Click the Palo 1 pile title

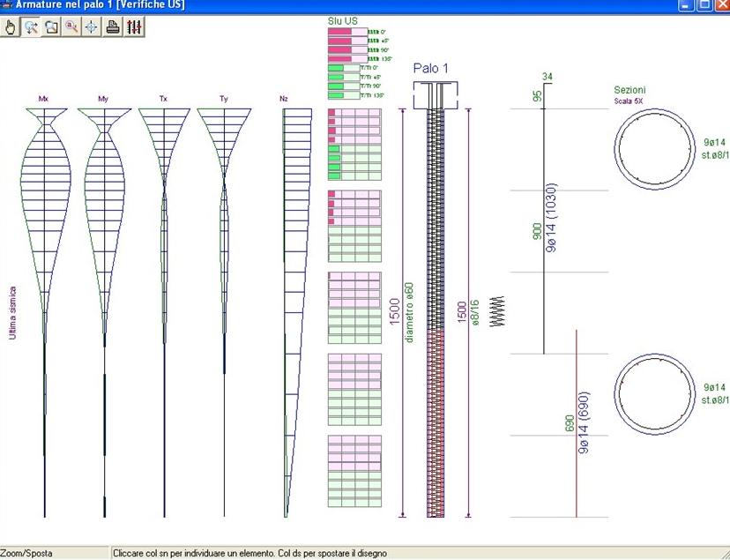432,68
